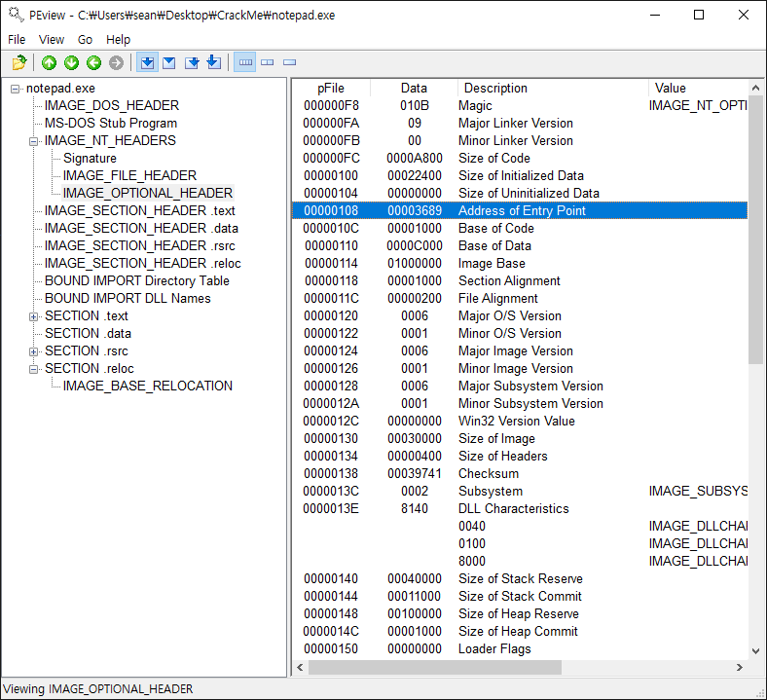
Task: Click the Value column header
Action: [x=698, y=88]
